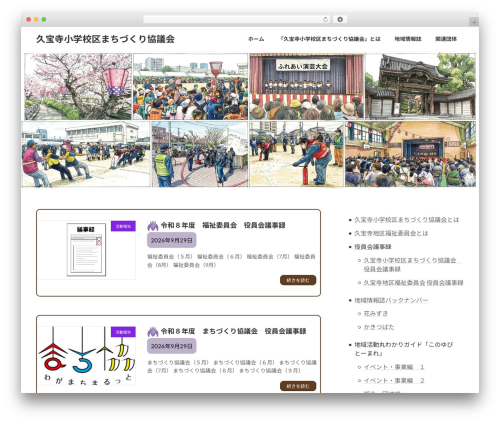Click 続きを読む on まちづくり協議会 post
The height and width of the screenshot is (423, 500).
point(298,386)
